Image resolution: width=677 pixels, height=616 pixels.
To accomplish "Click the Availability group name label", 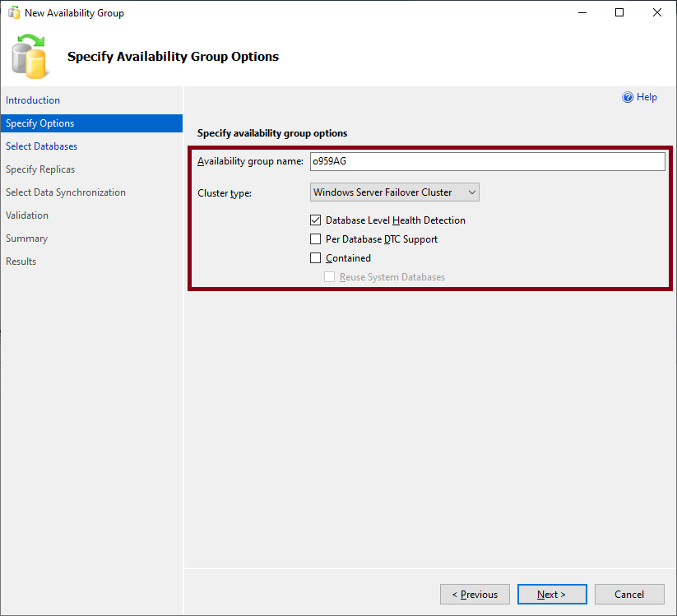I will pos(250,161).
